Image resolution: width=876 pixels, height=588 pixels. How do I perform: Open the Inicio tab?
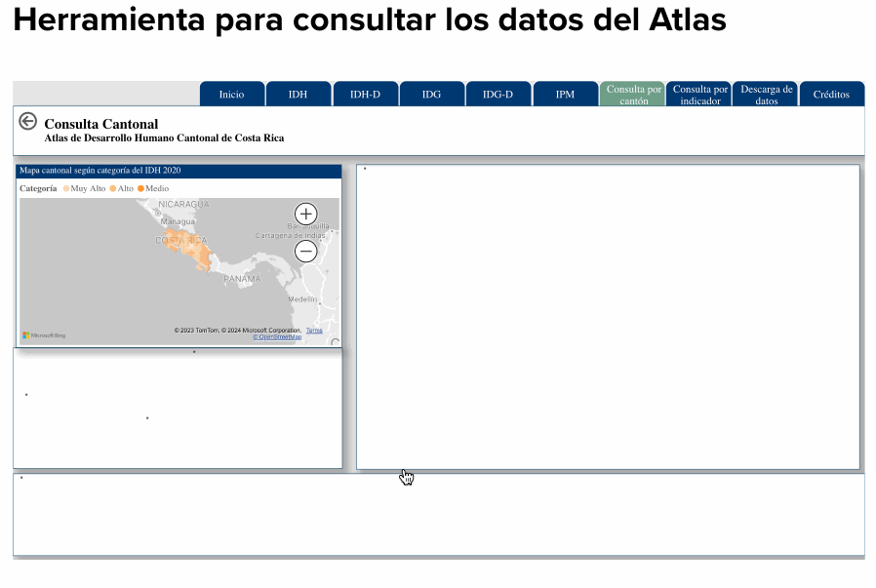(x=232, y=95)
